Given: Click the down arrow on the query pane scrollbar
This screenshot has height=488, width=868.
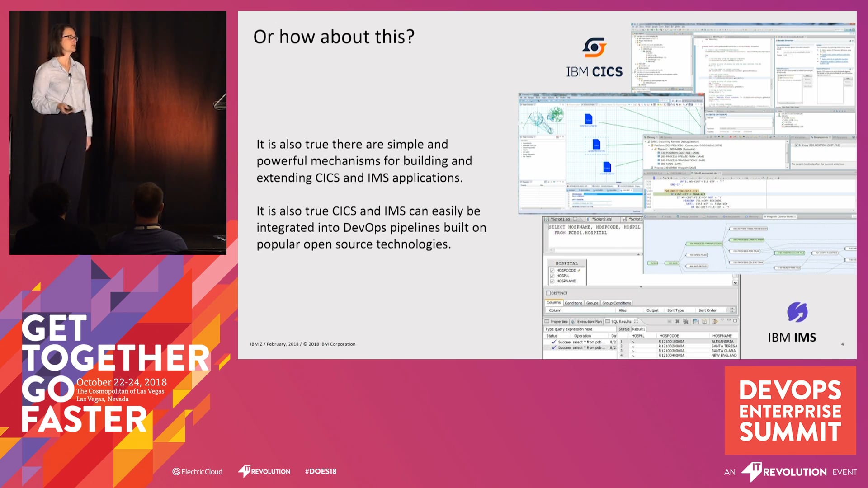Looking at the screenshot, I should pos(735,283).
